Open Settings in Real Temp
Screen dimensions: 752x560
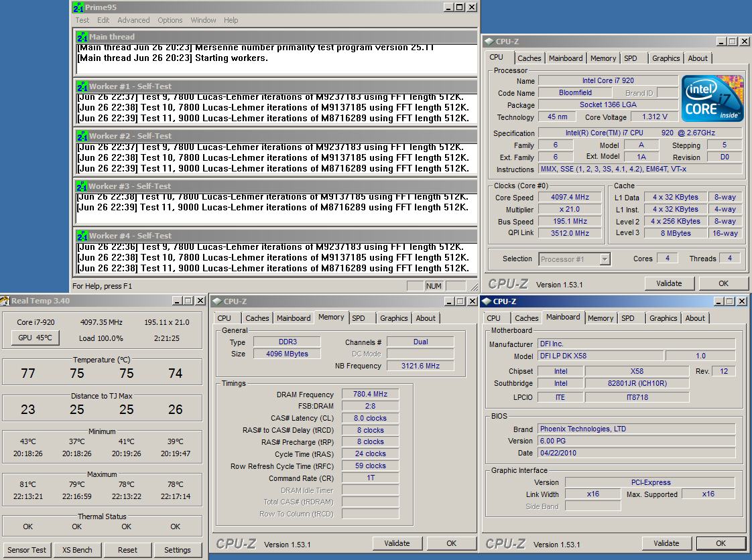tap(178, 550)
